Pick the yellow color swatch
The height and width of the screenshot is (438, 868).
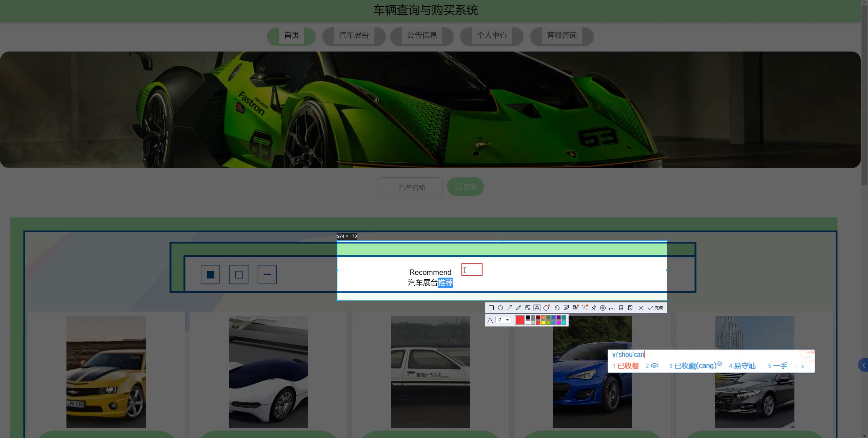coord(543,322)
